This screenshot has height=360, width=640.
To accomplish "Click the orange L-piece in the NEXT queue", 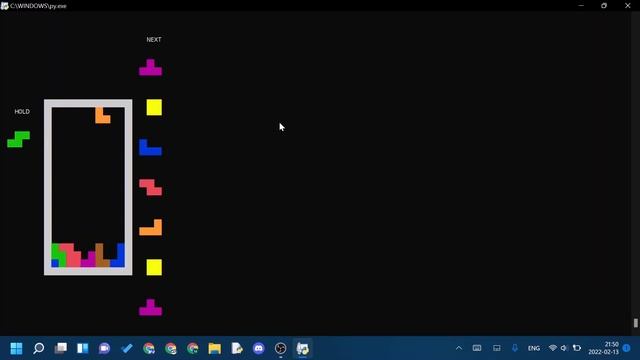I will click(x=151, y=227).
